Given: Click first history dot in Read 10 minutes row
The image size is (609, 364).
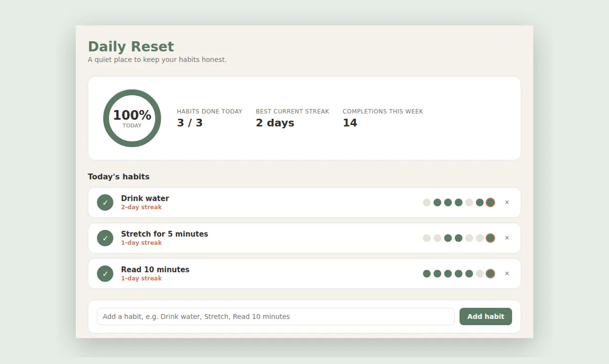Looking at the screenshot, I should [427, 273].
